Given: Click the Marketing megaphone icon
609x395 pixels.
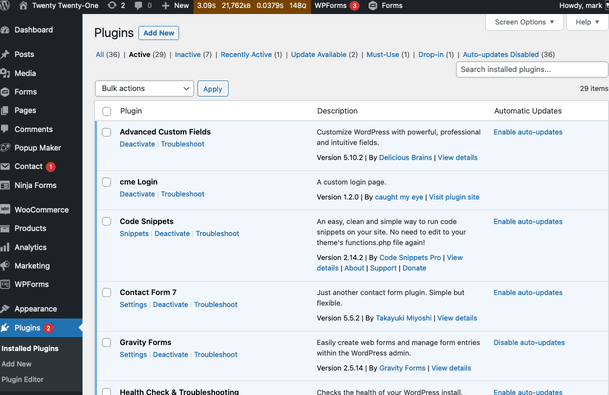Looking at the screenshot, I should [5, 266].
